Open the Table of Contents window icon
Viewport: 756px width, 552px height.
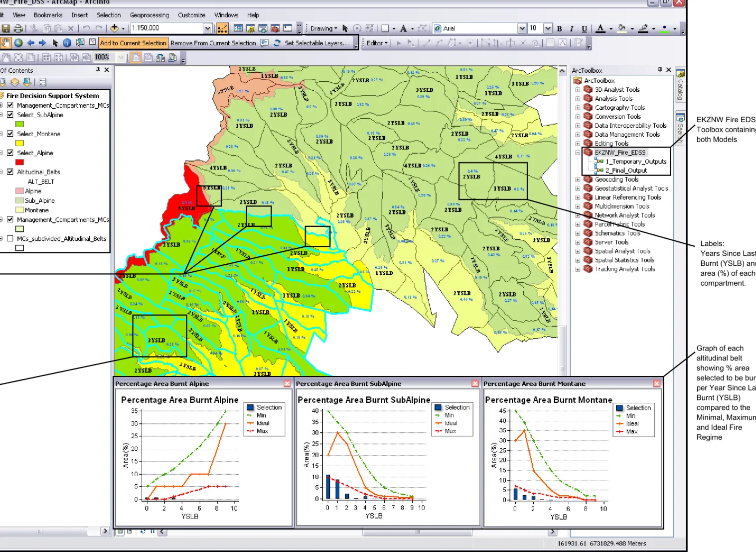(238, 28)
